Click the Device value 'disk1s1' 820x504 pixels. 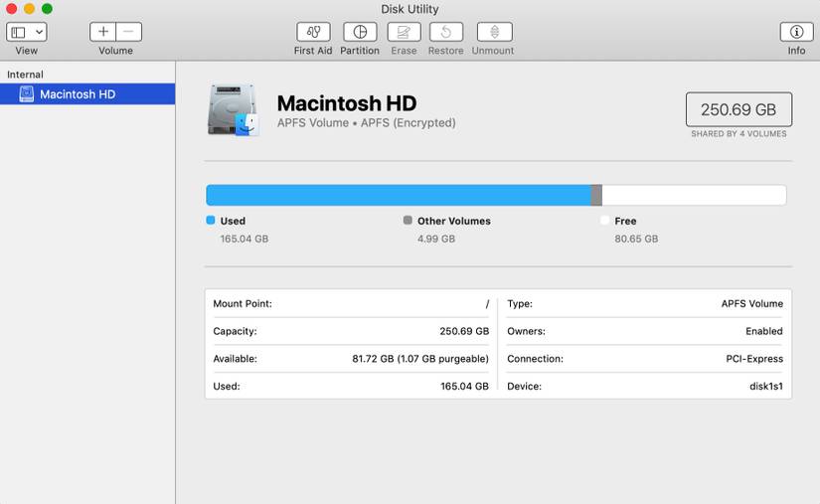pyautogui.click(x=766, y=387)
